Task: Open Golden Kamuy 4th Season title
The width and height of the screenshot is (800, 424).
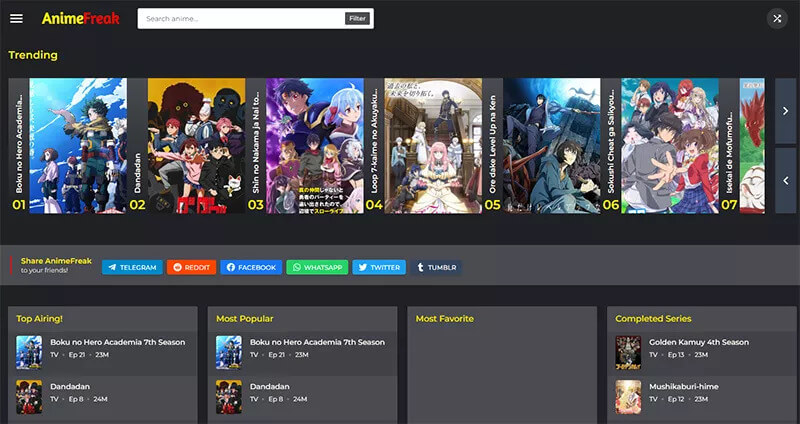Action: [699, 342]
